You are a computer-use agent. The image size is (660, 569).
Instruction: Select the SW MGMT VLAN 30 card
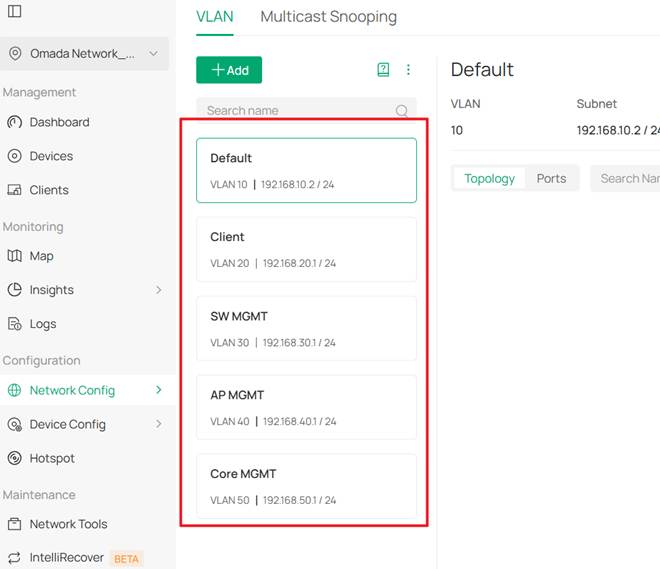(x=306, y=328)
